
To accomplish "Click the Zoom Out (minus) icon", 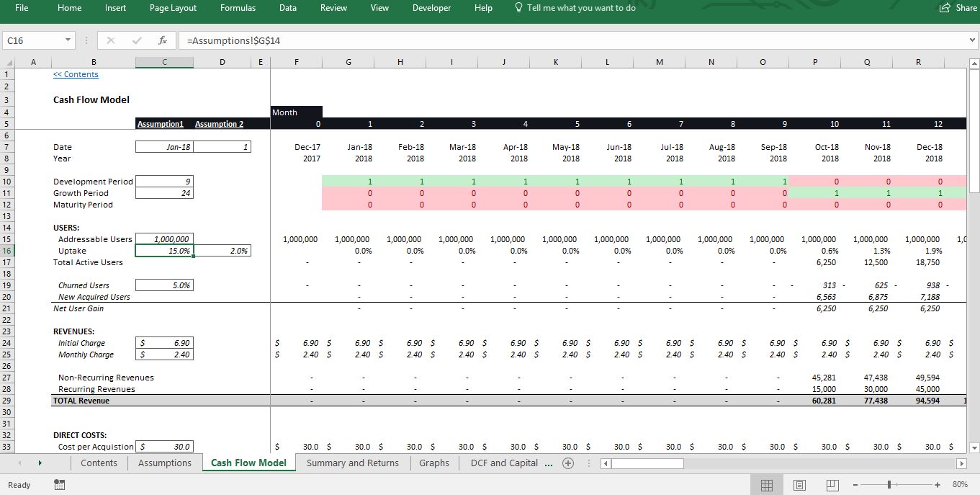I will [855, 485].
